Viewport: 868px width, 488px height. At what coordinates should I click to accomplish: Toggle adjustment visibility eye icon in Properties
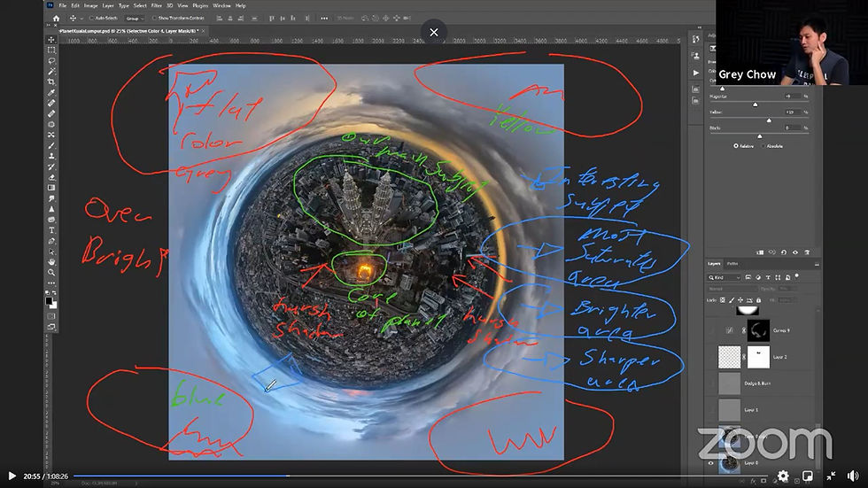click(x=795, y=252)
